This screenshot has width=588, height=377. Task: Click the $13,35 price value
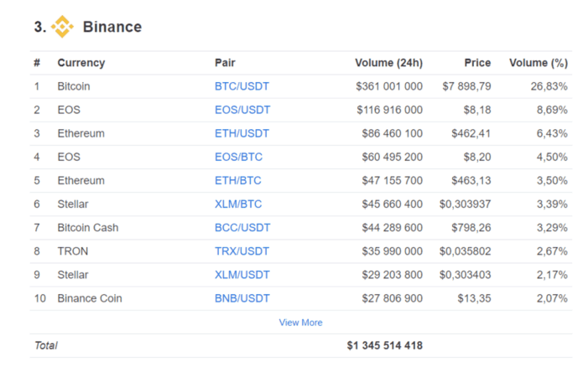tap(474, 298)
